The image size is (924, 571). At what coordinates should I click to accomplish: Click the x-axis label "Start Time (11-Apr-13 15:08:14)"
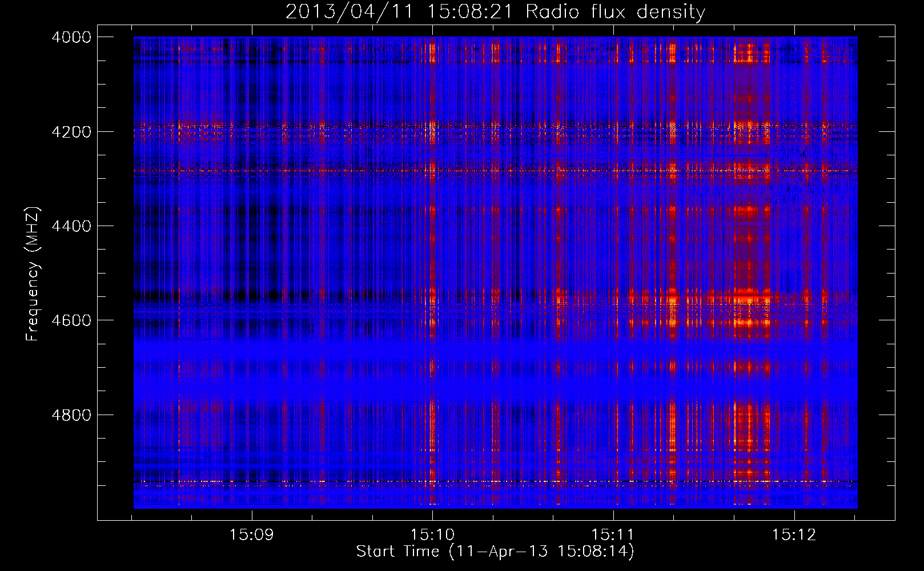click(x=495, y=552)
